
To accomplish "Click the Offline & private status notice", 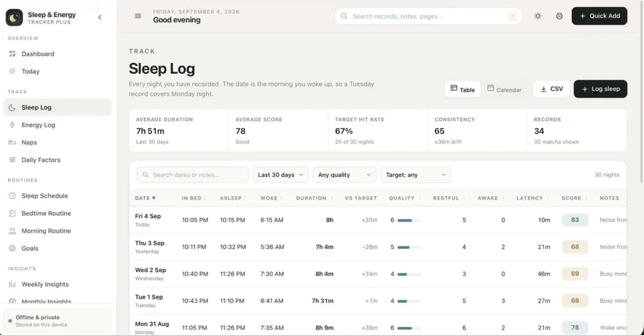I will pos(57,321).
